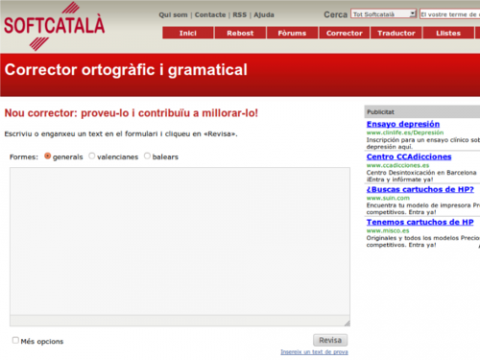Click the Softcatalà logo
Image resolution: width=480 pixels, height=360 pixels.
pos(54,26)
